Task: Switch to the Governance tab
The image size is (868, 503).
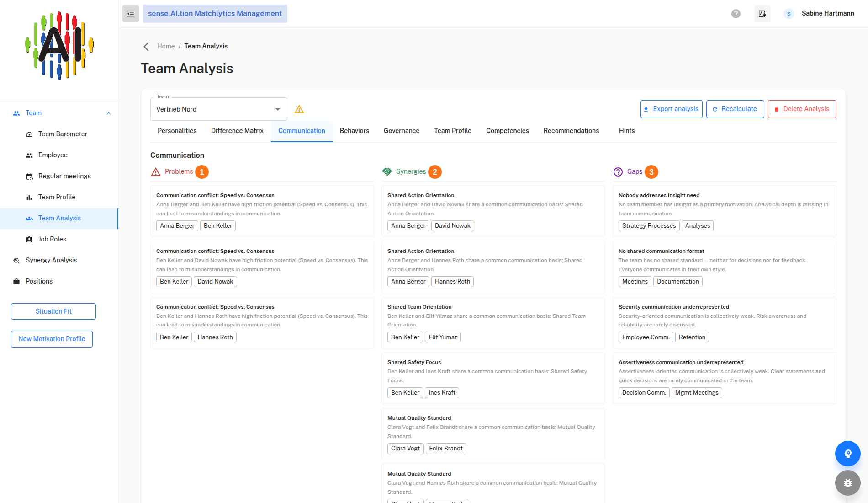Action: point(402,131)
